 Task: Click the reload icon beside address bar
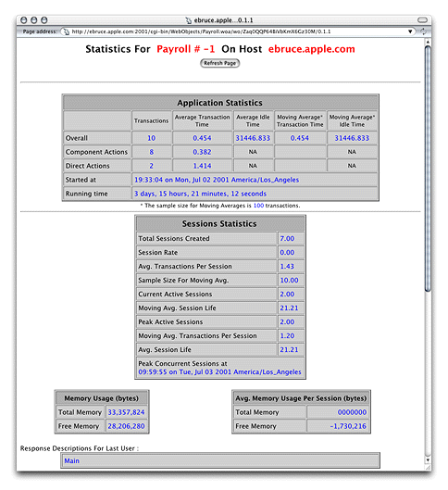point(423,31)
